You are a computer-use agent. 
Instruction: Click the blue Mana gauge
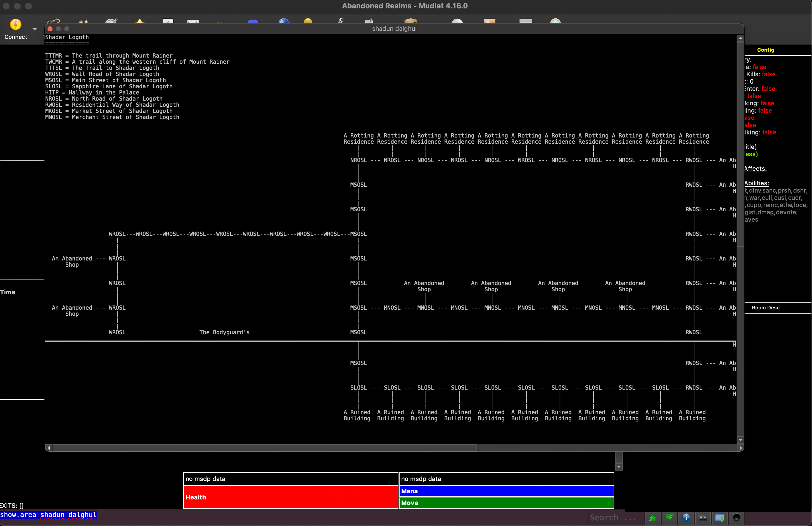pos(506,491)
